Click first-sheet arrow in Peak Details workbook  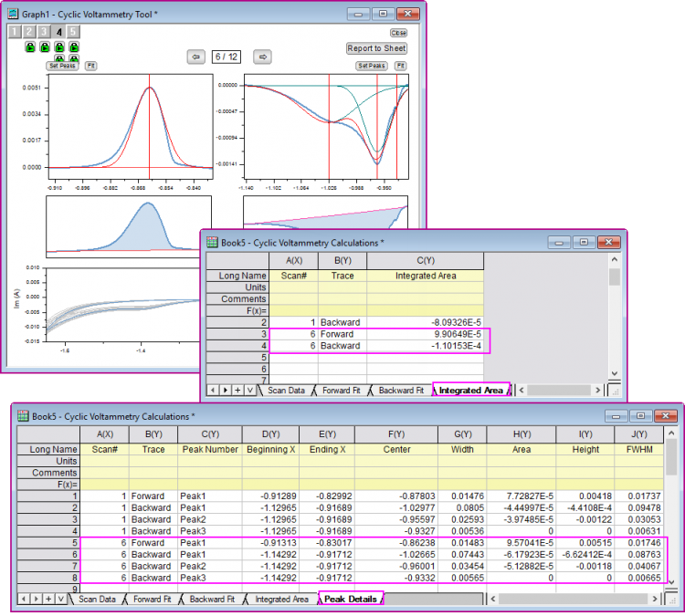[24, 599]
